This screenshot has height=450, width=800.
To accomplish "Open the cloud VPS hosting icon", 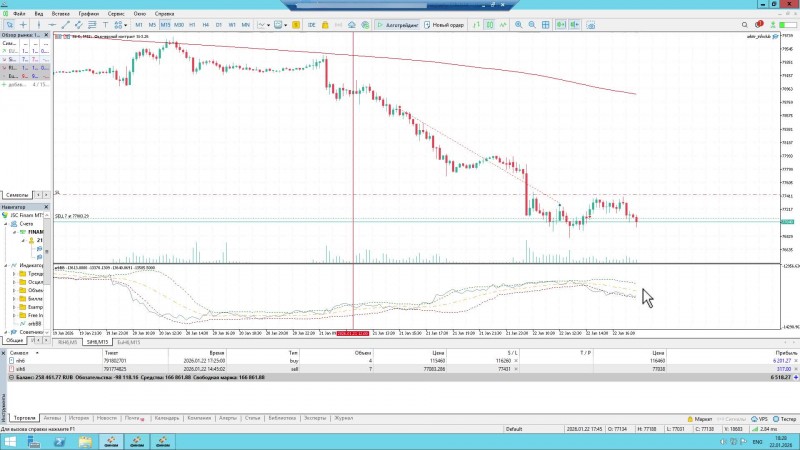I will [x=352, y=24].
